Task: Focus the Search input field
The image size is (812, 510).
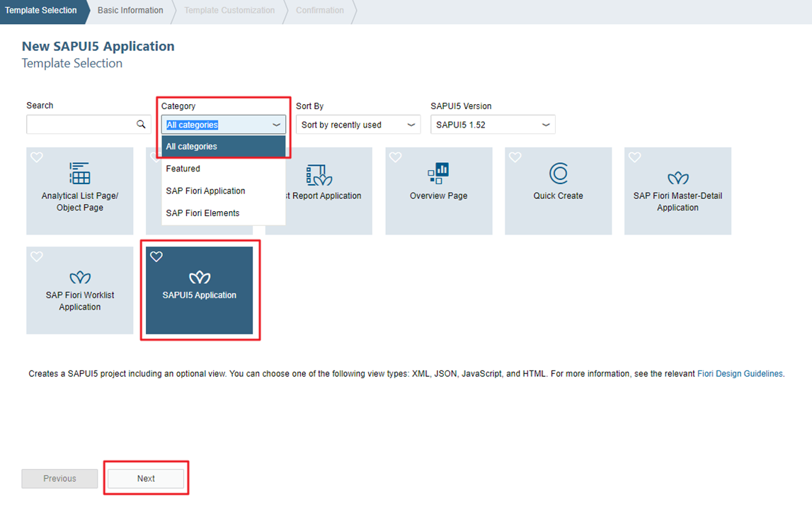Action: click(x=88, y=125)
